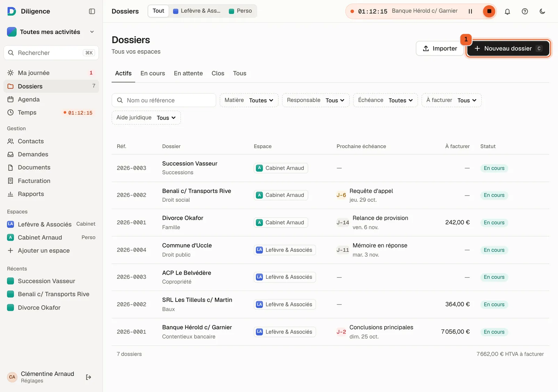Click Ajouter un espace
The image size is (558, 392).
point(51,251)
